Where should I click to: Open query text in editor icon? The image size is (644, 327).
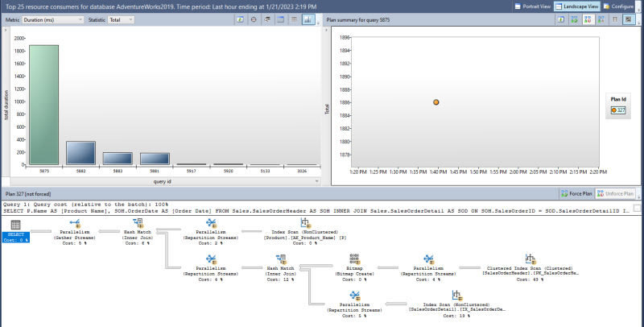point(266,19)
